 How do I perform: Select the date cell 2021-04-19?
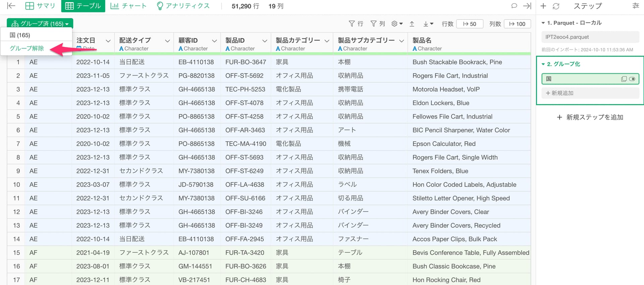click(93, 252)
